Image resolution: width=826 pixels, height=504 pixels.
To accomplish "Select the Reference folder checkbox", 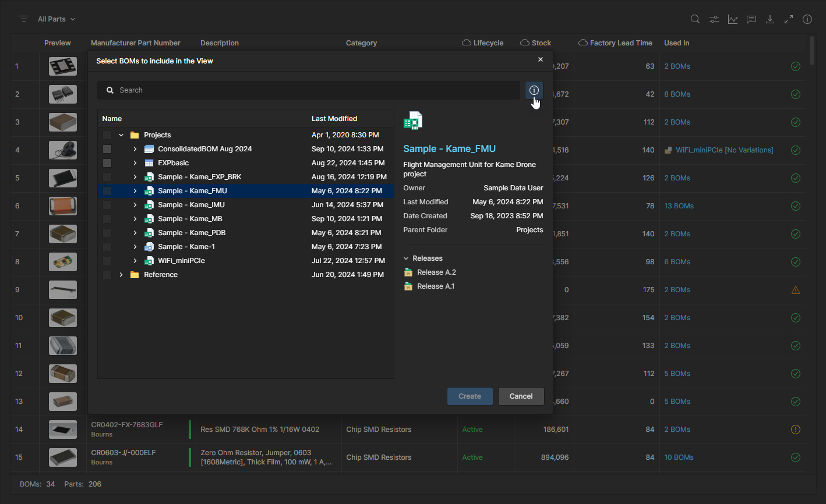I will [107, 275].
